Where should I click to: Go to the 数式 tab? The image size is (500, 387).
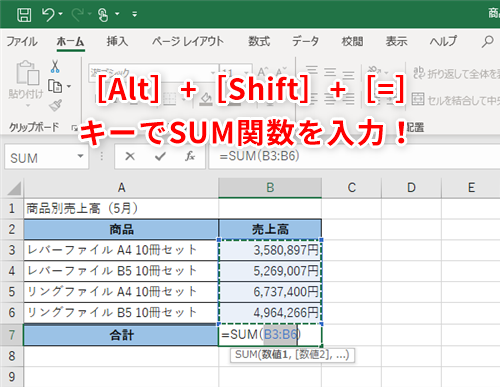click(259, 42)
